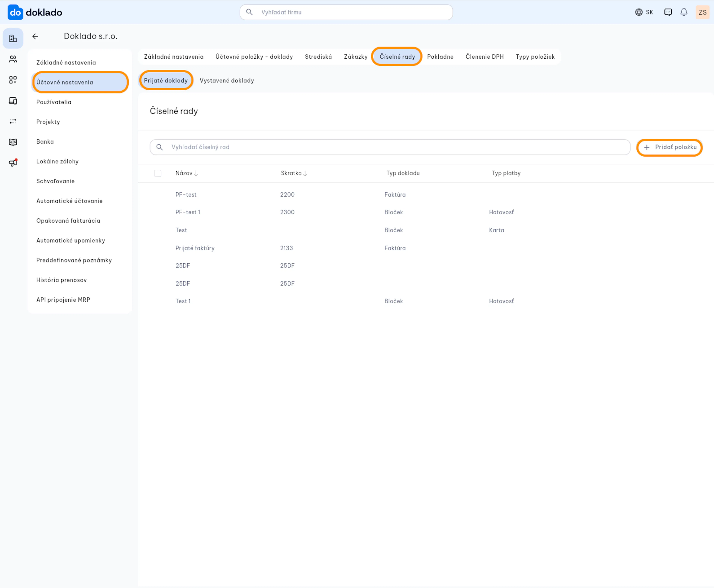714x588 pixels.
Task: Sort by Názov column arrow
Action: (x=196, y=173)
